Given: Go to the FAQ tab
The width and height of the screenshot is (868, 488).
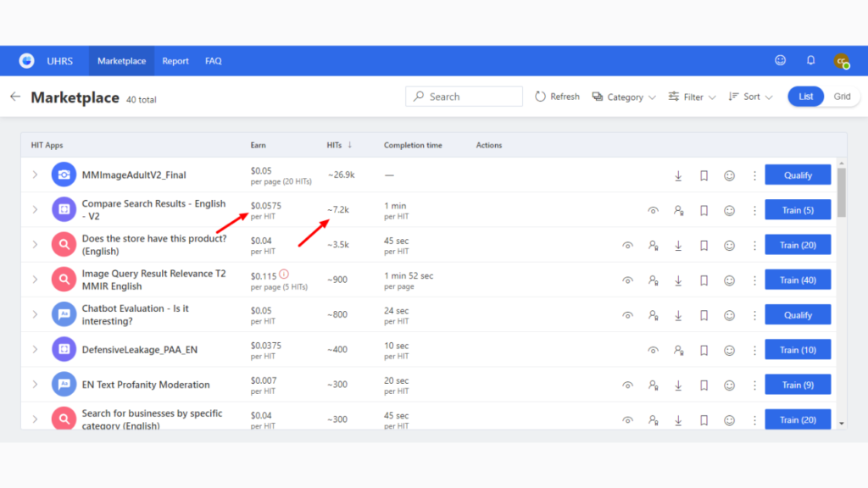Looking at the screenshot, I should coord(213,61).
